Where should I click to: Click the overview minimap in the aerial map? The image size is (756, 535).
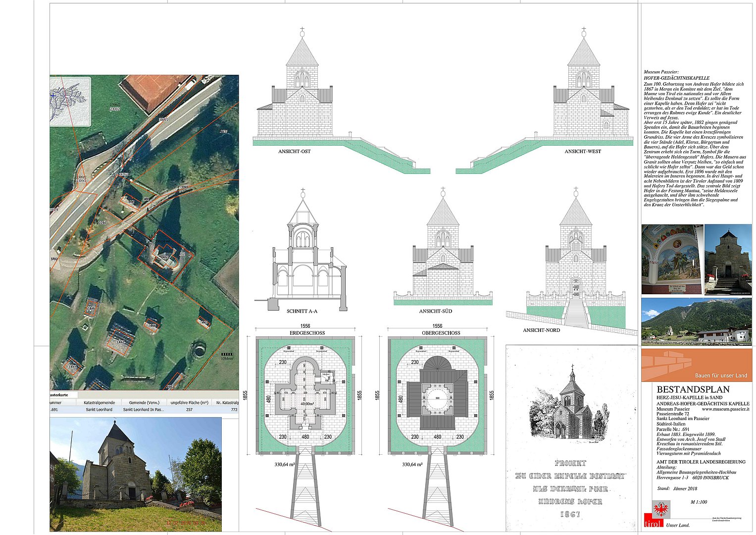pyautogui.click(x=70, y=102)
